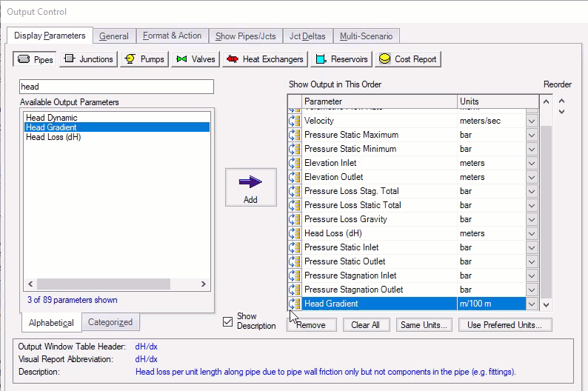588x391 pixels.
Task: Select the Valves category button
Action: pos(196,59)
